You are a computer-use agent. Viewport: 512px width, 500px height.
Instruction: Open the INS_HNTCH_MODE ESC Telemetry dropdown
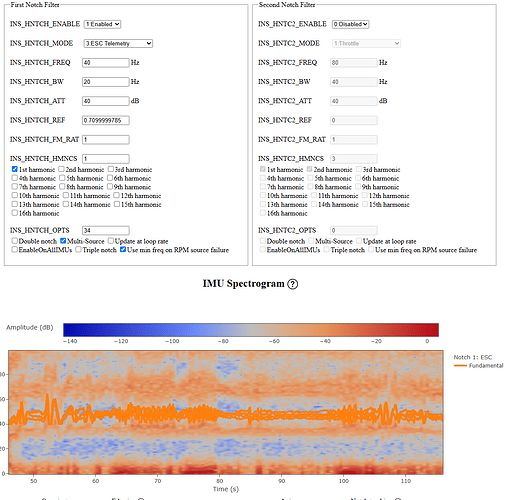click(118, 44)
